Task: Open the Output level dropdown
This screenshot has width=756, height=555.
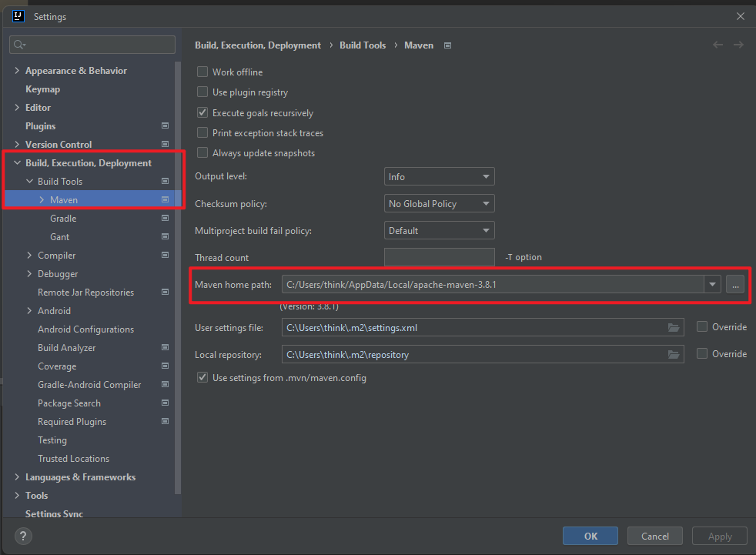Action: click(x=440, y=176)
